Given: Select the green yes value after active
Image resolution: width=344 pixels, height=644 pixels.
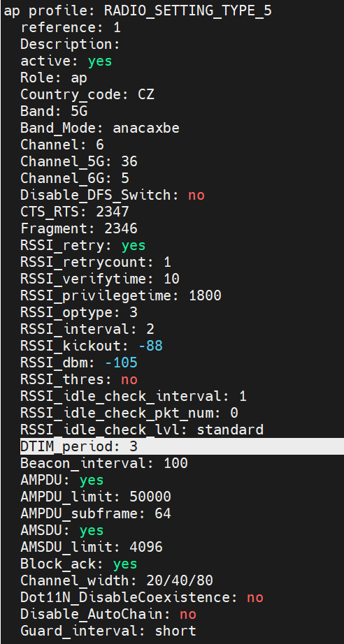Looking at the screenshot, I should pos(100,61).
